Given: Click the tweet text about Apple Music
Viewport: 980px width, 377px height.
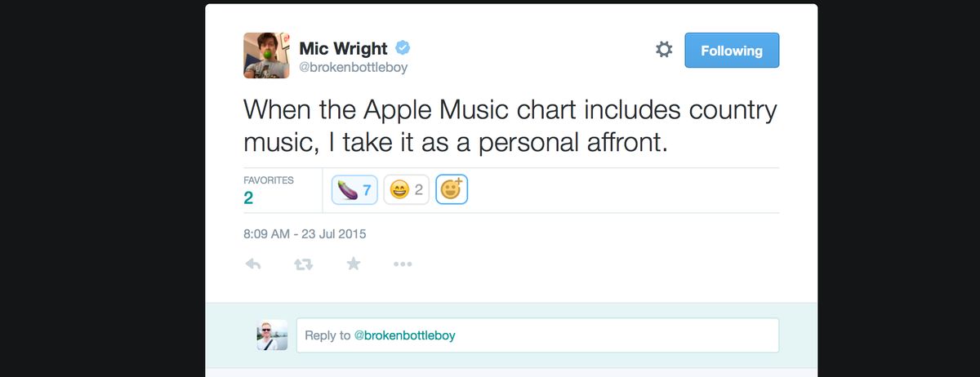Looking at the screenshot, I should coord(510,126).
